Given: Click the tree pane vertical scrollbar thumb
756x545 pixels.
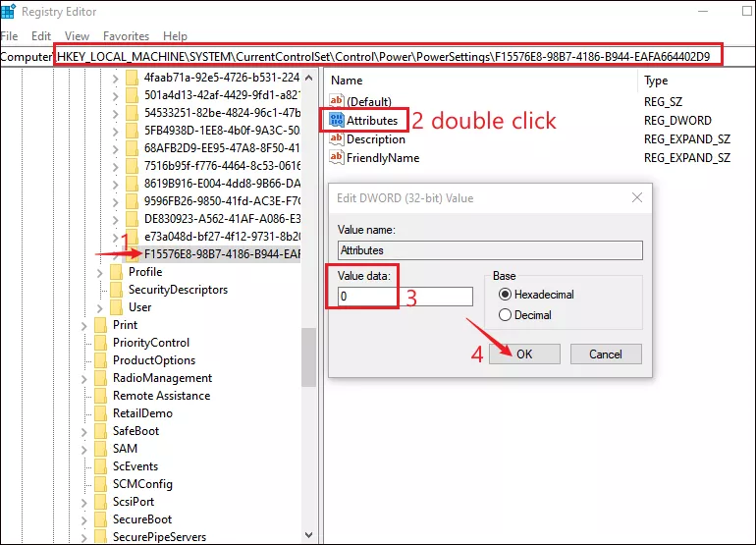Looking at the screenshot, I should pyautogui.click(x=308, y=356).
